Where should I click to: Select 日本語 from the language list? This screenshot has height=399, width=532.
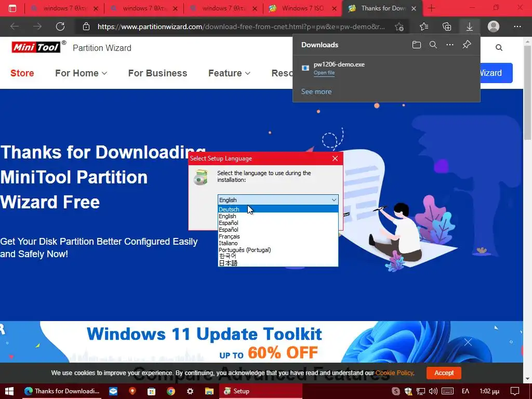278,263
